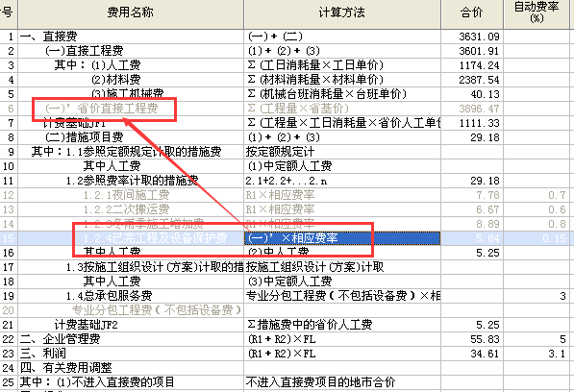This screenshot has height=392, width=574.
Task: Click the Σ(机械台班消耗量×台班单价) formula
Action: 327,94
